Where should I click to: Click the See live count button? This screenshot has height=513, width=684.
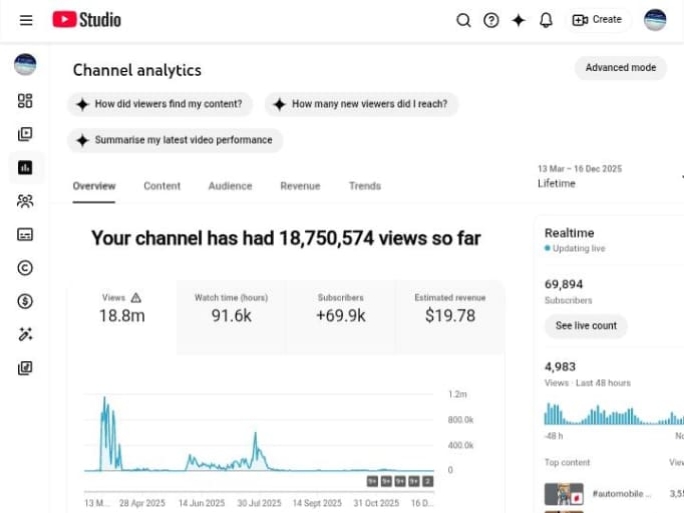pyautogui.click(x=586, y=326)
